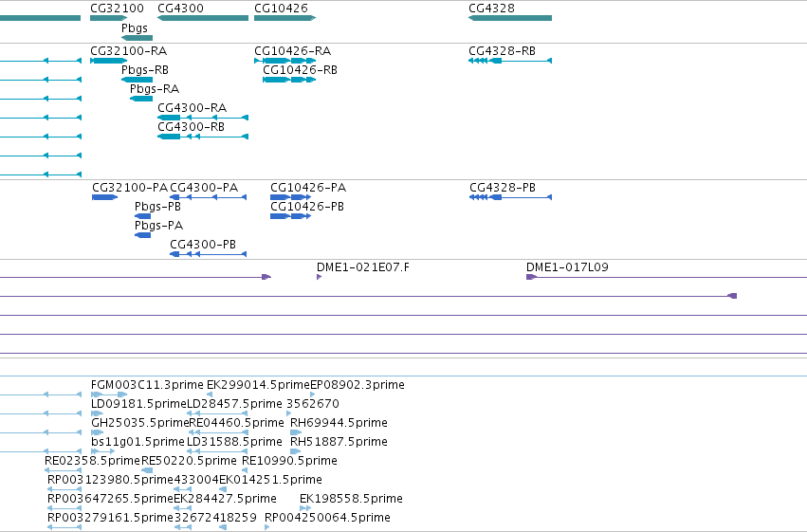Image resolution: width=807 pixels, height=532 pixels.
Task: Select the CG4328 gene feature
Action: point(510,18)
